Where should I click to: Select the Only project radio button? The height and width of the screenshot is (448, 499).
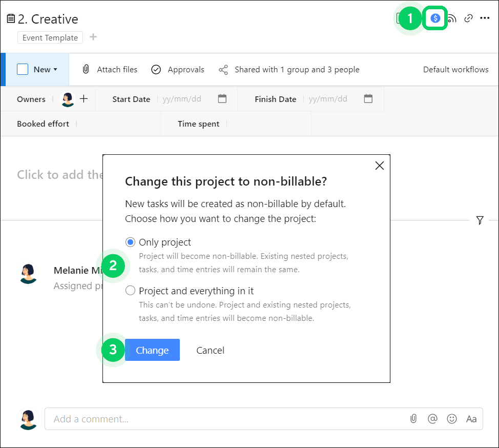click(130, 242)
